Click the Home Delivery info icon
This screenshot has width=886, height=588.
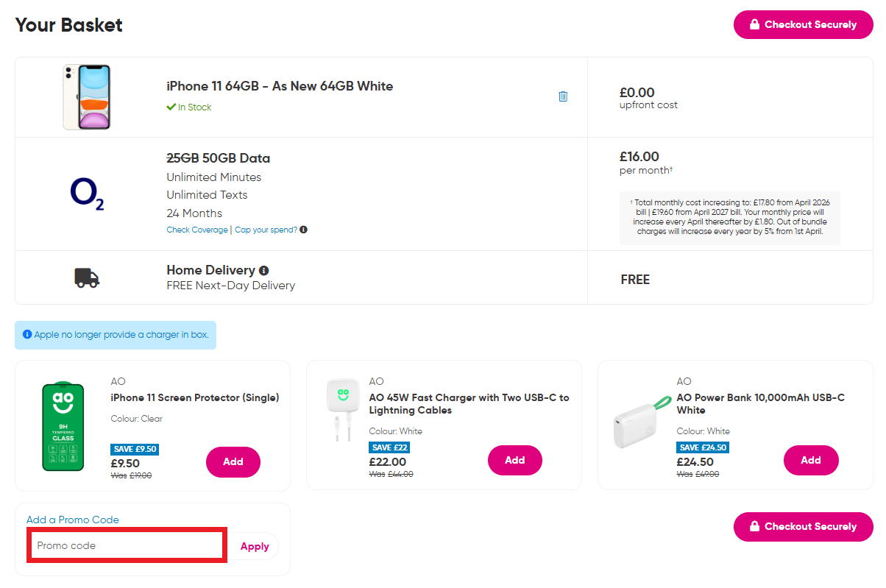pos(263,270)
